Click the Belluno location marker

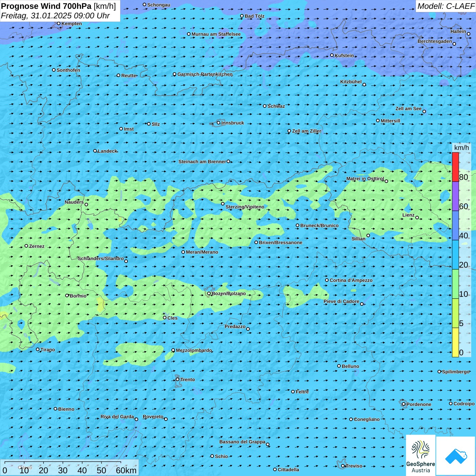pyautogui.click(x=339, y=366)
